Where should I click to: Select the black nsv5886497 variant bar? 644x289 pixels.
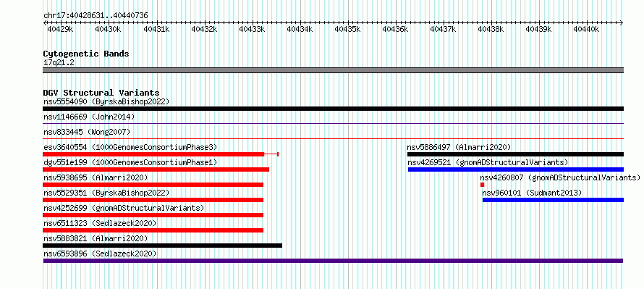(x=515, y=154)
